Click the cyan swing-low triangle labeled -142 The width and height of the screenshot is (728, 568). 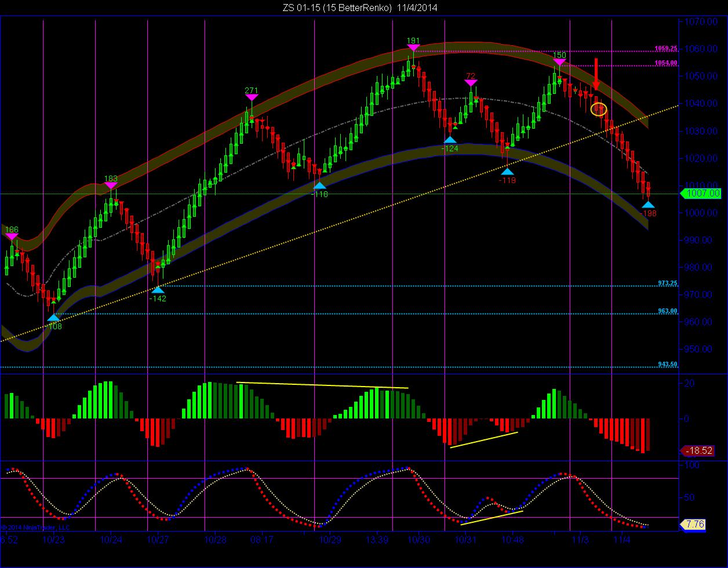tap(158, 290)
